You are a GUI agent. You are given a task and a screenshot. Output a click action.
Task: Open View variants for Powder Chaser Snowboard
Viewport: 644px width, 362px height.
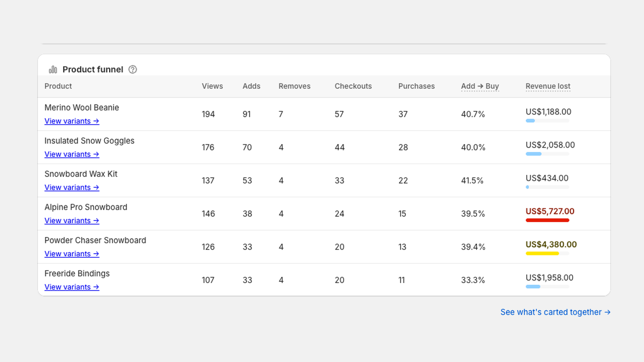tap(72, 254)
